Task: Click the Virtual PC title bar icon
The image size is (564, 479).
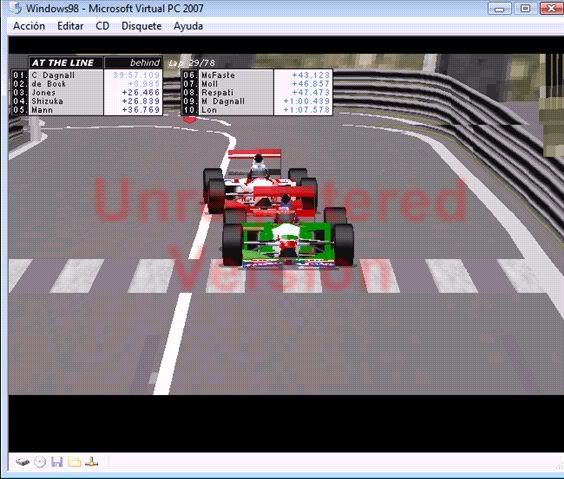Action: coord(15,8)
